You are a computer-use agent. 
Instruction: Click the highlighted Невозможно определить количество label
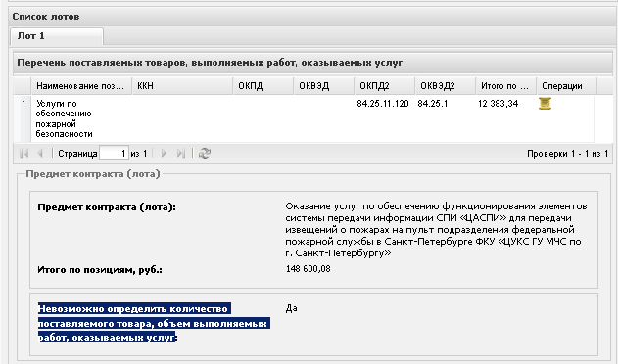[x=154, y=323]
